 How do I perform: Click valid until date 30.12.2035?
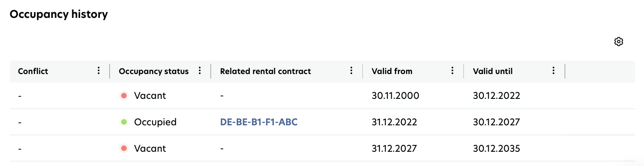point(496,148)
